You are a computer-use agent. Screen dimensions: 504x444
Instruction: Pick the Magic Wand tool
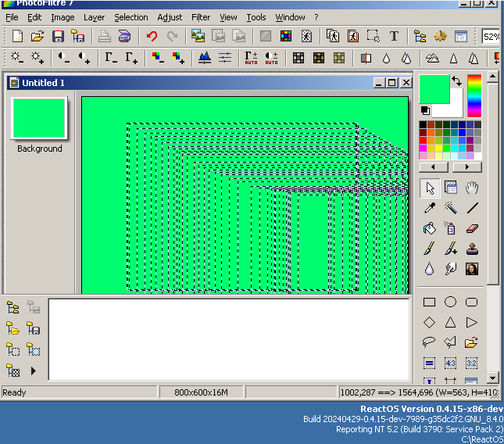click(x=451, y=208)
